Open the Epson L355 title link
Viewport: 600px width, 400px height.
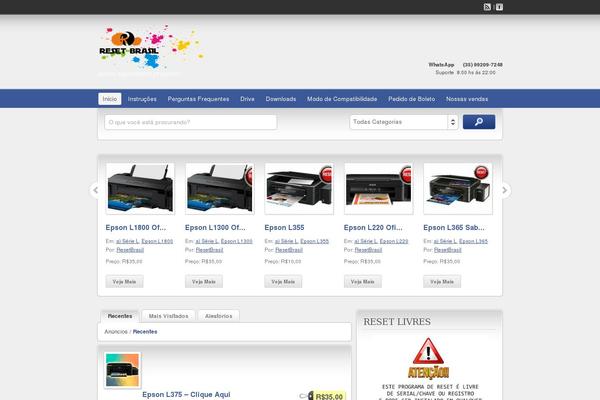(284, 227)
